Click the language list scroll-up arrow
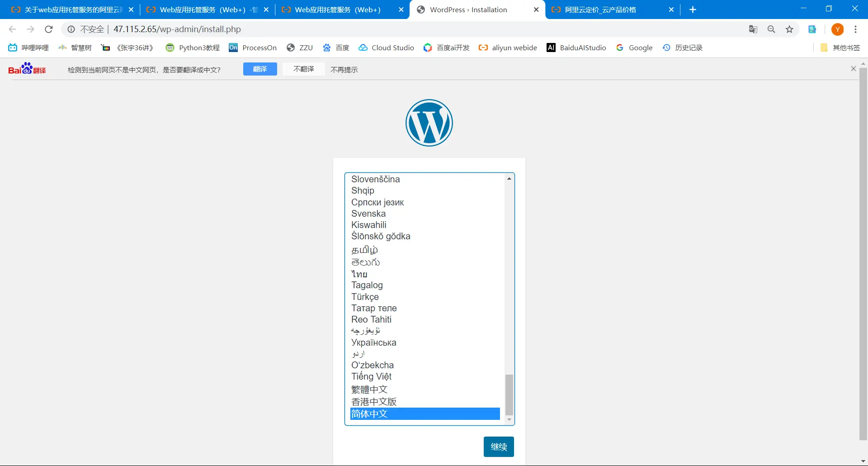The image size is (868, 466). click(x=509, y=179)
